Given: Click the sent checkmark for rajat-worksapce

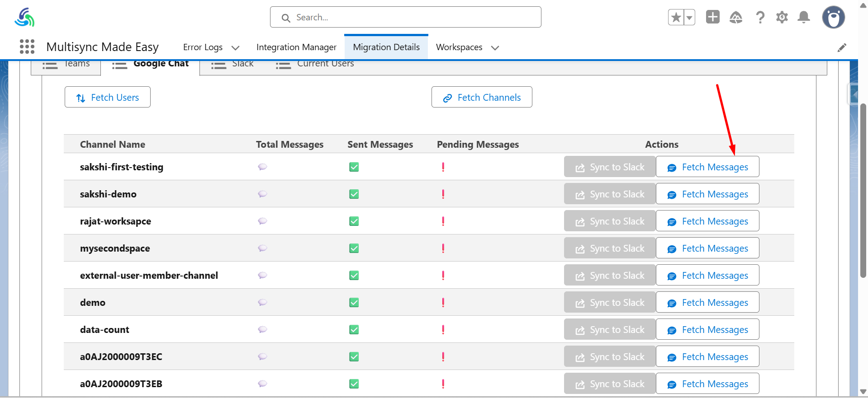Looking at the screenshot, I should (x=354, y=221).
